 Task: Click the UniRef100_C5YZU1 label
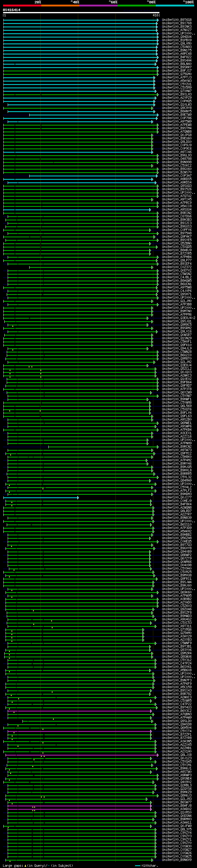[177, 84]
